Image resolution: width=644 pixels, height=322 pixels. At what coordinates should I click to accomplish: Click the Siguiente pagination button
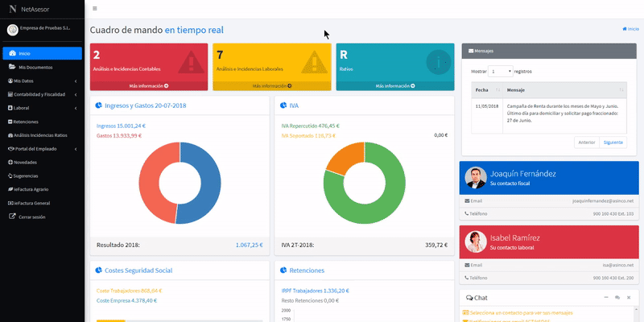[613, 142]
